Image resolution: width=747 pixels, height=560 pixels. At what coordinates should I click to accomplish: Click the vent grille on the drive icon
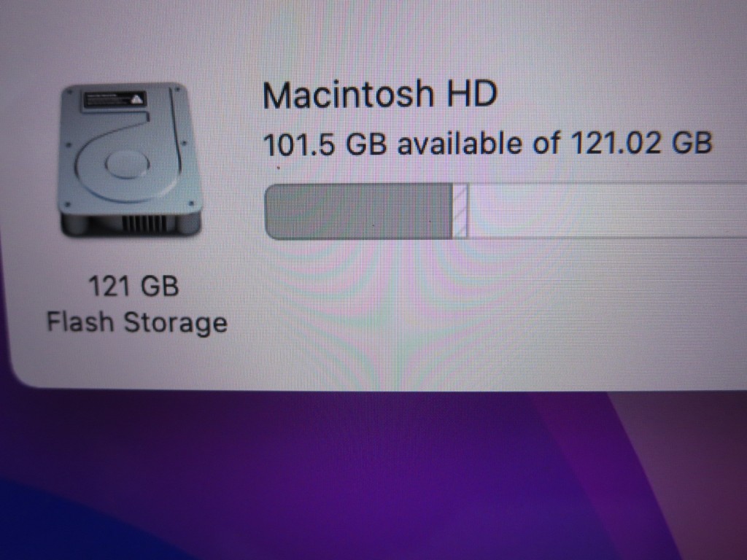coord(145,222)
